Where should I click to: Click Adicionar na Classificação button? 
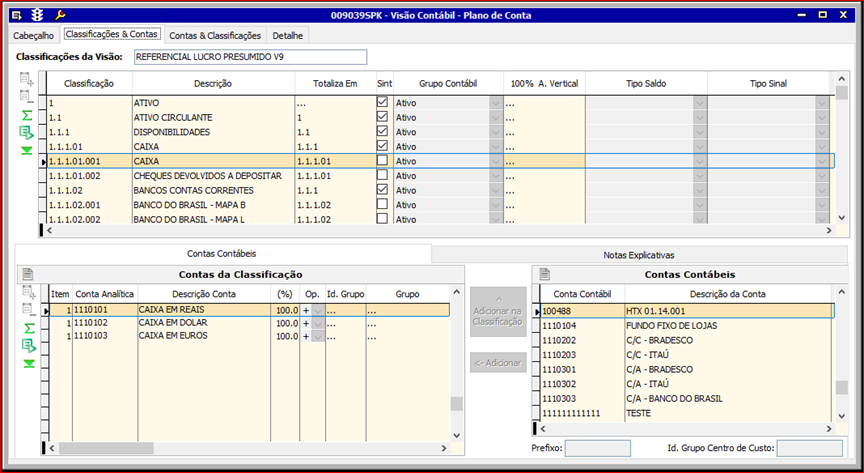tap(498, 311)
